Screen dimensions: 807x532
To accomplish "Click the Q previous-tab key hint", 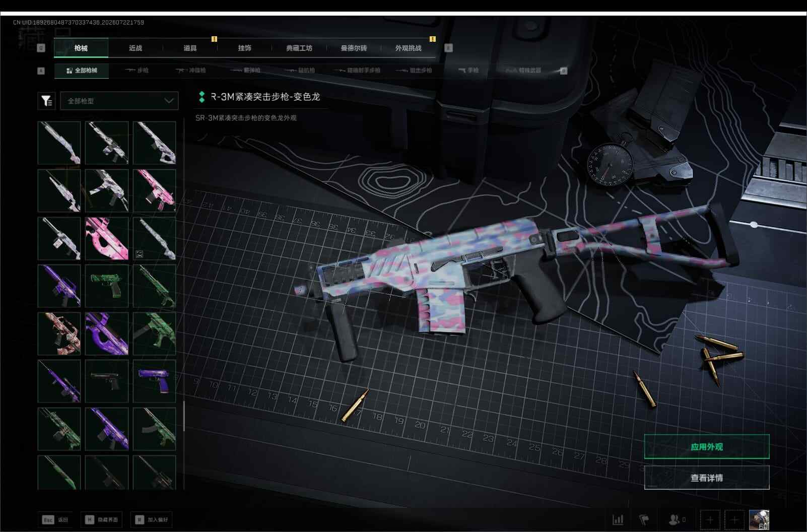I will (x=41, y=48).
